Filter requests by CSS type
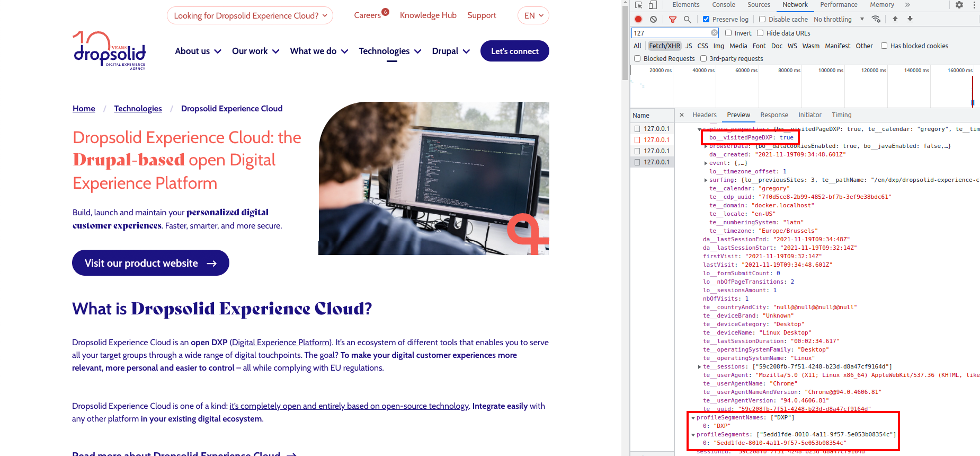 [x=703, y=46]
